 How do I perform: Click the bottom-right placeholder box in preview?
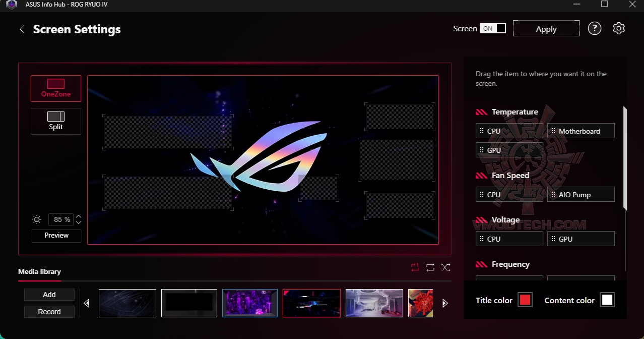tap(400, 205)
